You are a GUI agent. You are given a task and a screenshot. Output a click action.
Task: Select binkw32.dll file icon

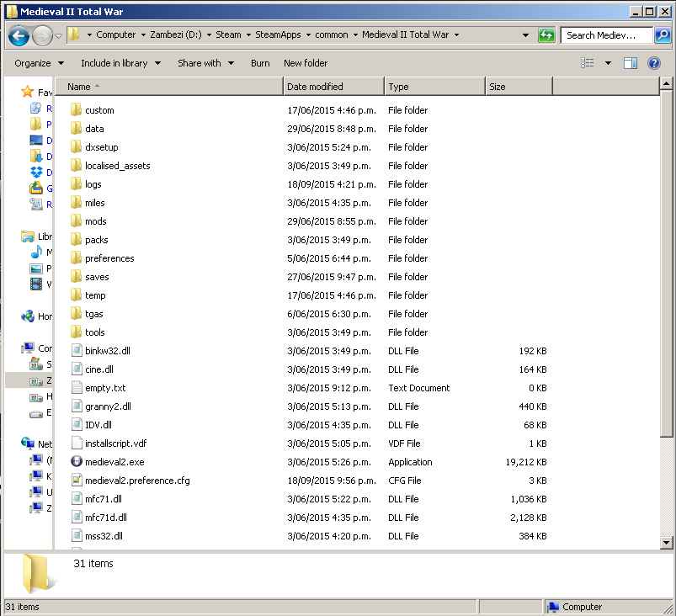(77, 351)
